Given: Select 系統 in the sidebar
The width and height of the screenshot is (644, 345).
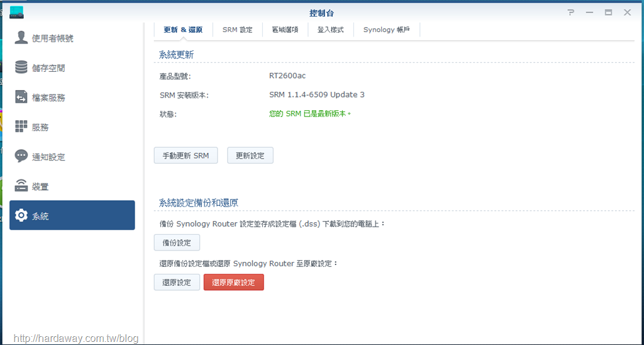Looking at the screenshot, I should click(x=72, y=215).
